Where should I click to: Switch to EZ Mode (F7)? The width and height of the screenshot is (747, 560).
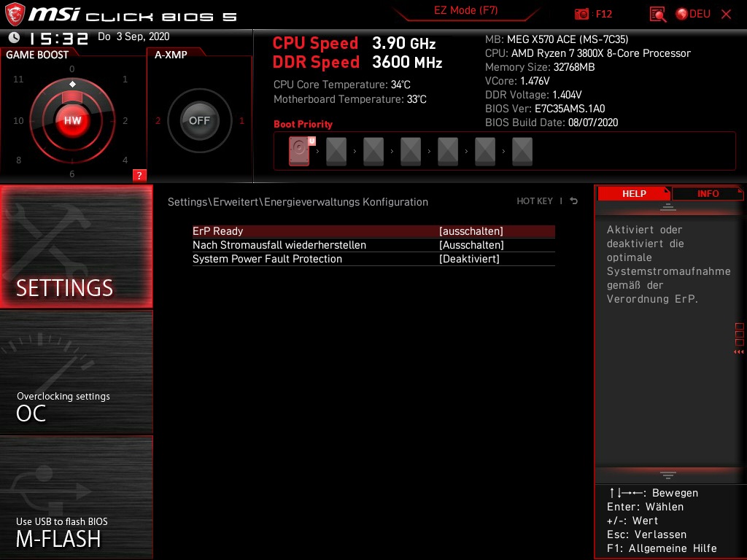[x=465, y=10]
